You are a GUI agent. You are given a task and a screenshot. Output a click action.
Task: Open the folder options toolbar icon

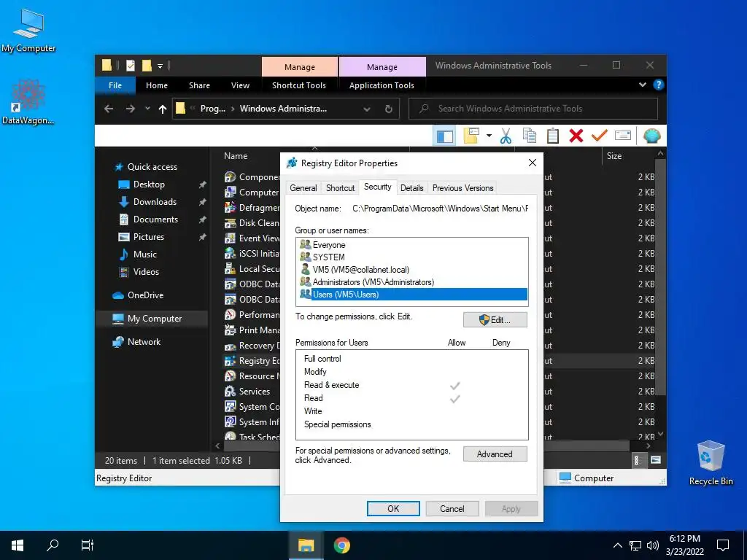point(471,136)
